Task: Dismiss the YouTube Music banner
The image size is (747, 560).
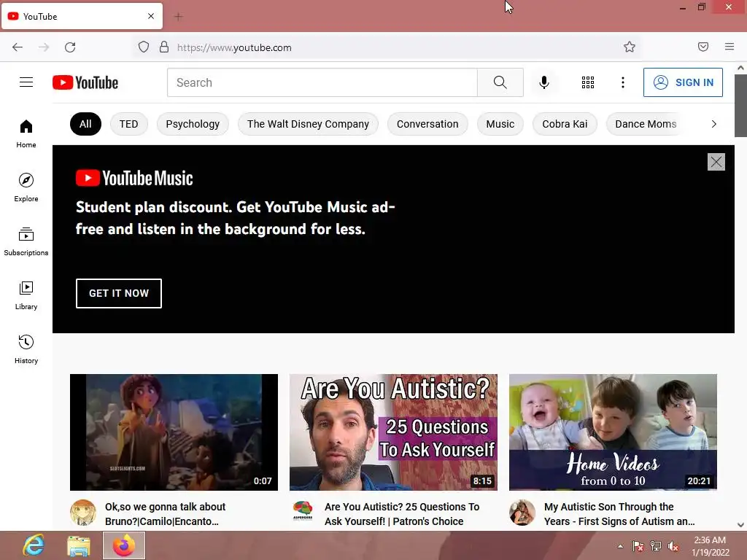Action: coord(716,162)
